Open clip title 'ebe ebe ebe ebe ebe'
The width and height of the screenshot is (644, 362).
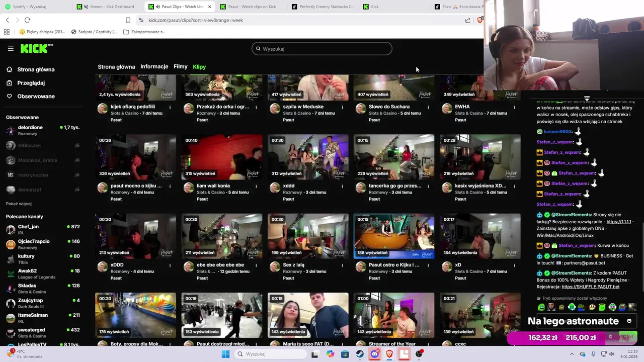tap(220, 265)
